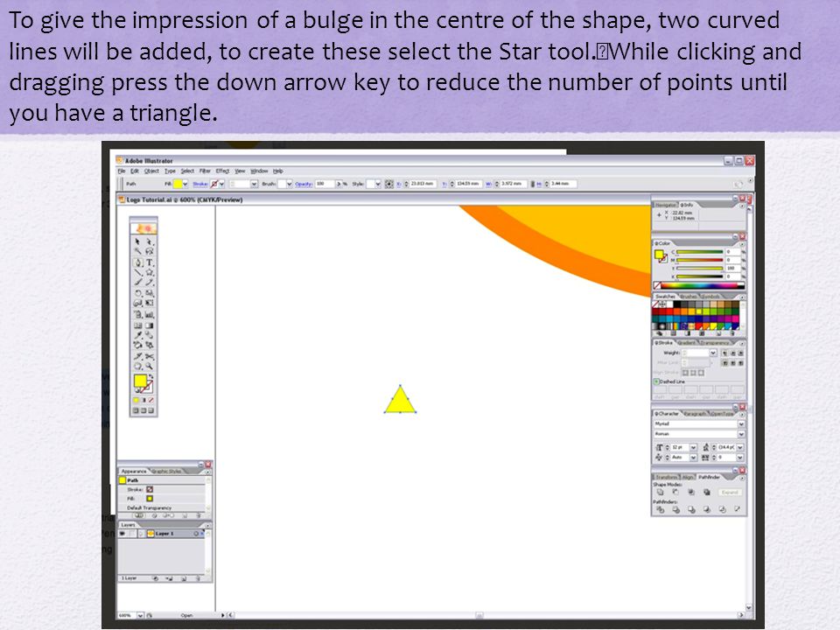This screenshot has width=840, height=630.
Task: Switch to the Align tab
Action: click(688, 477)
